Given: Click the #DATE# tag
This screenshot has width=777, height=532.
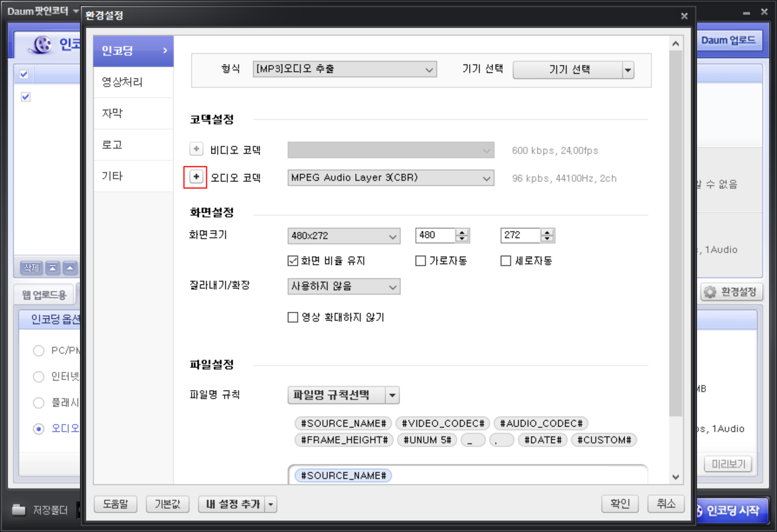Looking at the screenshot, I should tap(543, 440).
